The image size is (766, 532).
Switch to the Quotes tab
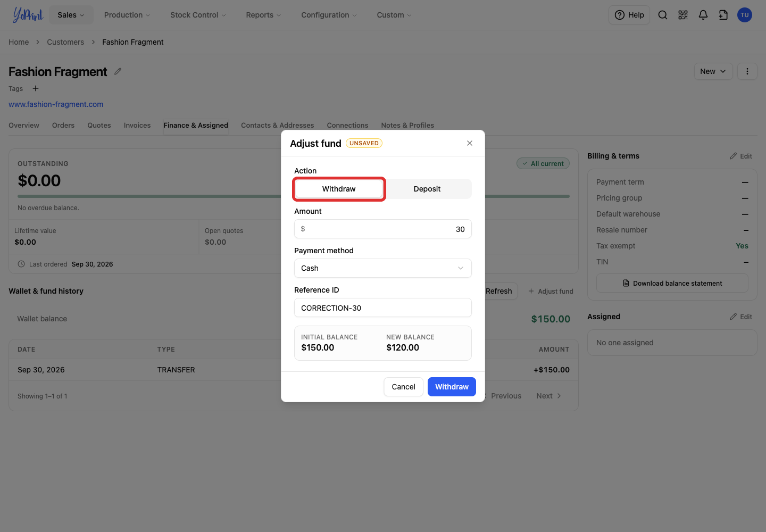(x=99, y=126)
